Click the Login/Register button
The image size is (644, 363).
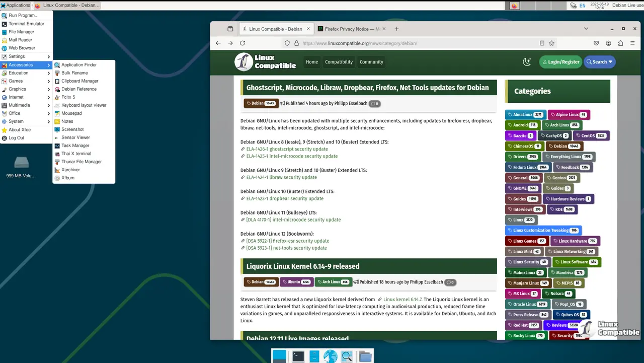click(560, 61)
